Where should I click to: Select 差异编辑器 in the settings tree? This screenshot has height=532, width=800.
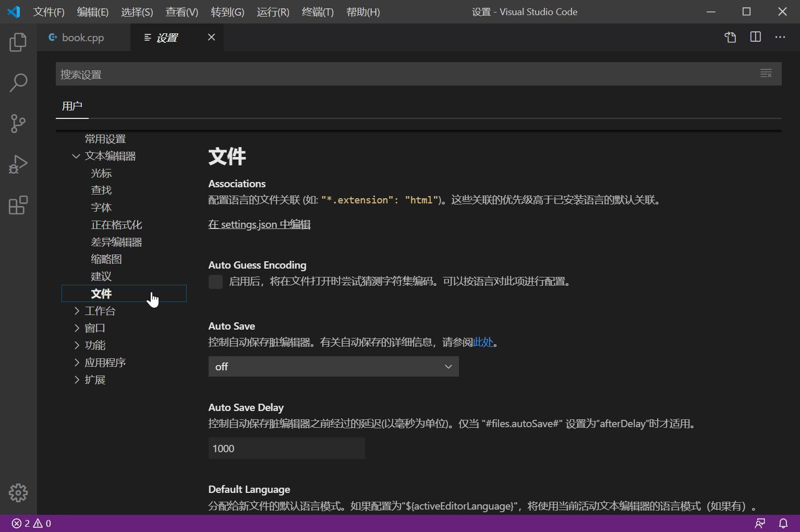[116, 242]
